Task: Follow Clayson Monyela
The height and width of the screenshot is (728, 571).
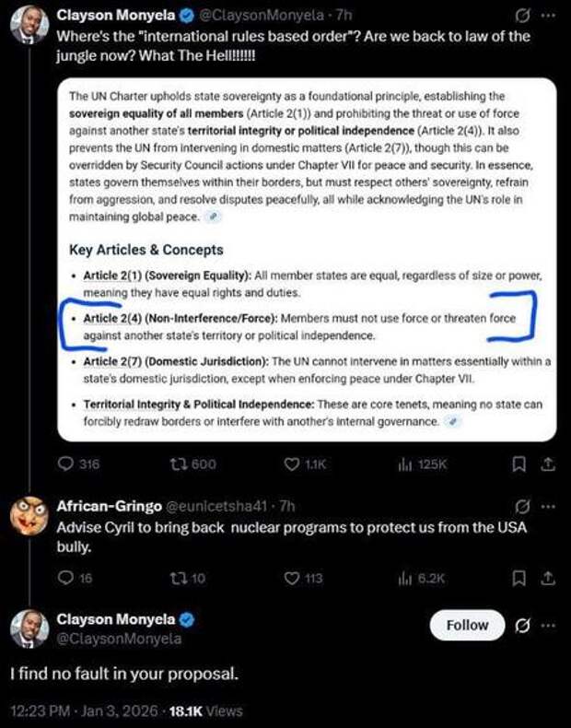Action: [467, 625]
